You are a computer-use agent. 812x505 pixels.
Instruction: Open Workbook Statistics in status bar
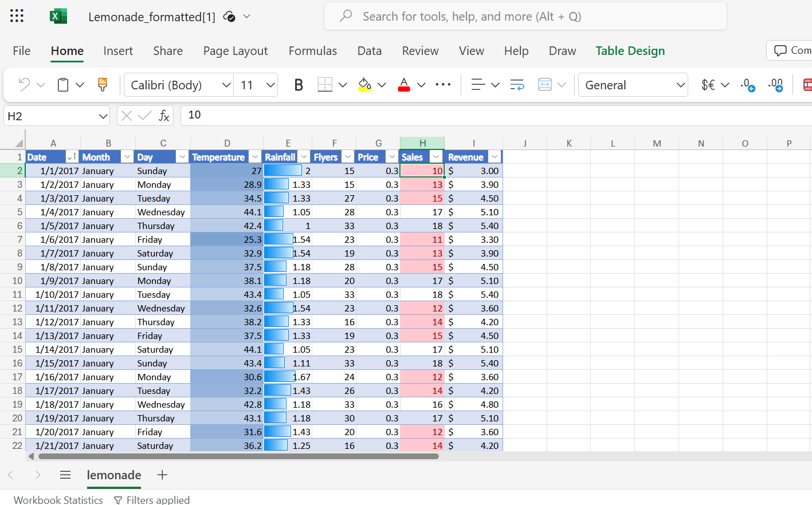58,500
